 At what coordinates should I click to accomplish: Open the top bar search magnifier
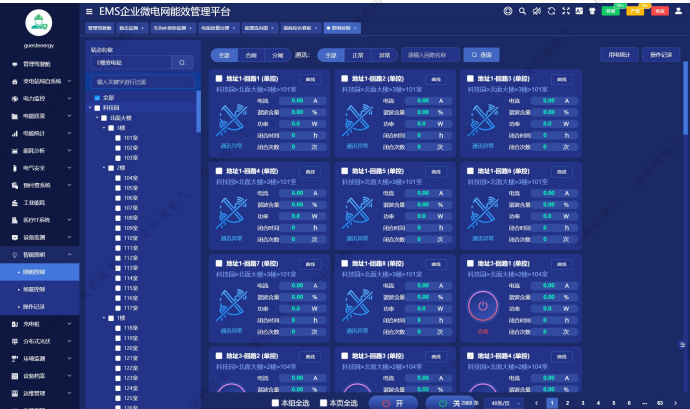(x=522, y=10)
